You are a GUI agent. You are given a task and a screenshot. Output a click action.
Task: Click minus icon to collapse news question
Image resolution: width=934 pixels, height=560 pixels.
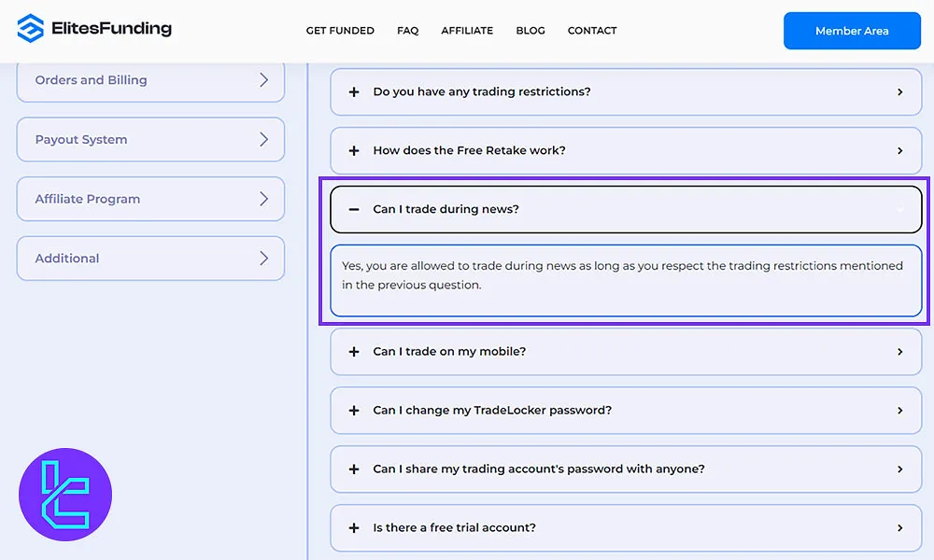(x=354, y=209)
